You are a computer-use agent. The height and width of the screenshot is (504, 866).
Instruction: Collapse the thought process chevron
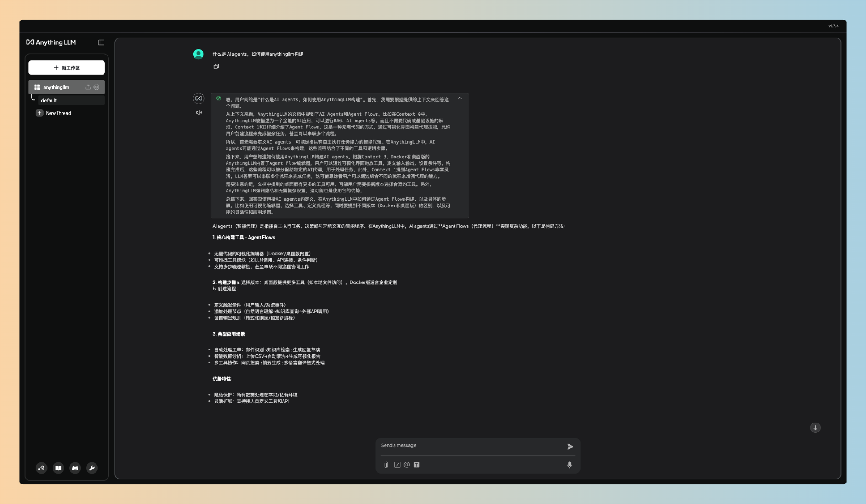(x=460, y=98)
